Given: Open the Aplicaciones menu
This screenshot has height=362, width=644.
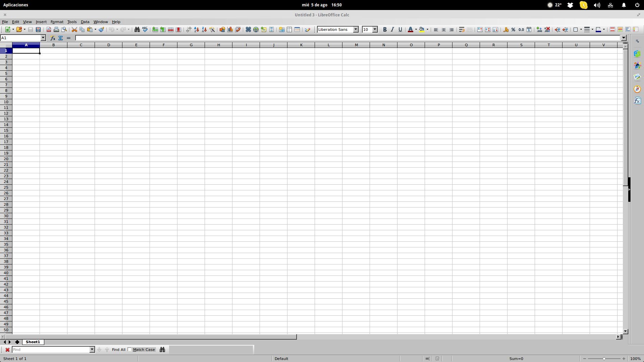Looking at the screenshot, I should click(15, 5).
